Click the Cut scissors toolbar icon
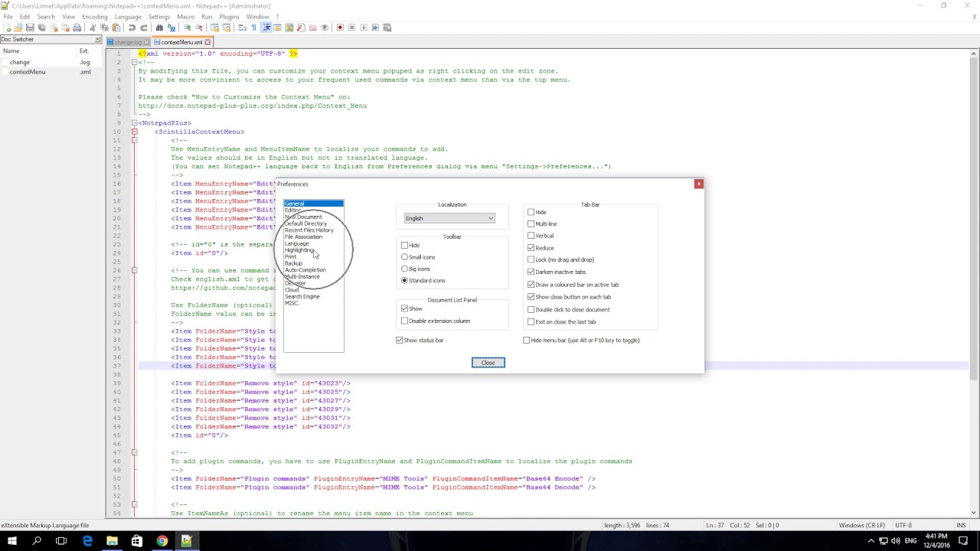The width and height of the screenshot is (980, 551). (93, 28)
